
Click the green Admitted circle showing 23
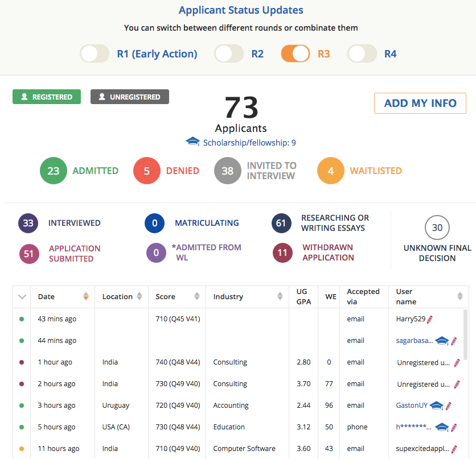(53, 171)
